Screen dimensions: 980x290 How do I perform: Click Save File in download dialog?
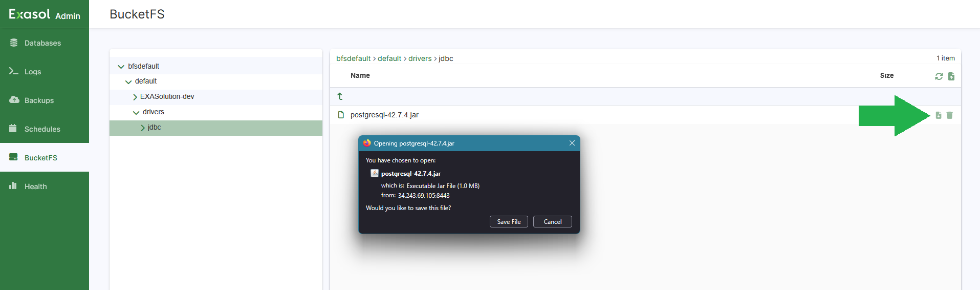(509, 222)
